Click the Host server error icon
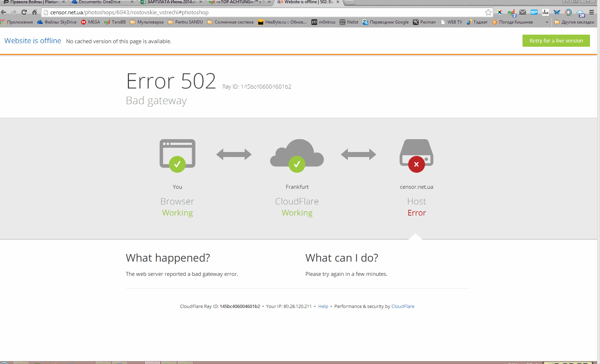 click(x=416, y=156)
